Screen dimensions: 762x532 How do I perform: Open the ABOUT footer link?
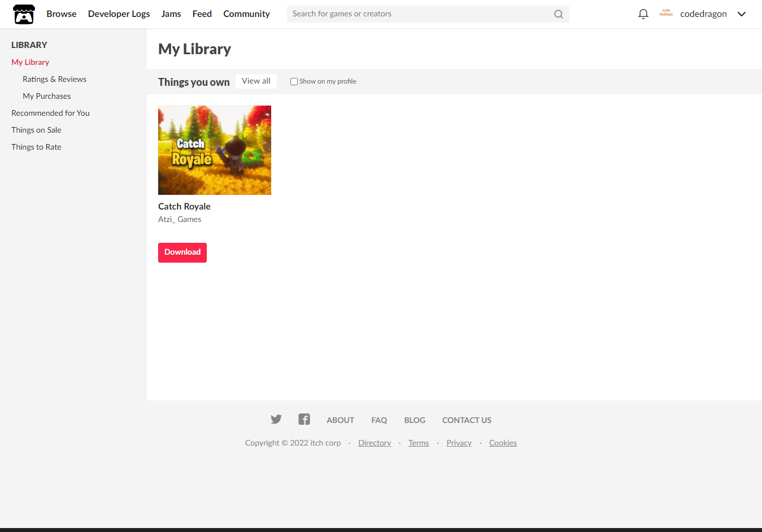(x=340, y=420)
